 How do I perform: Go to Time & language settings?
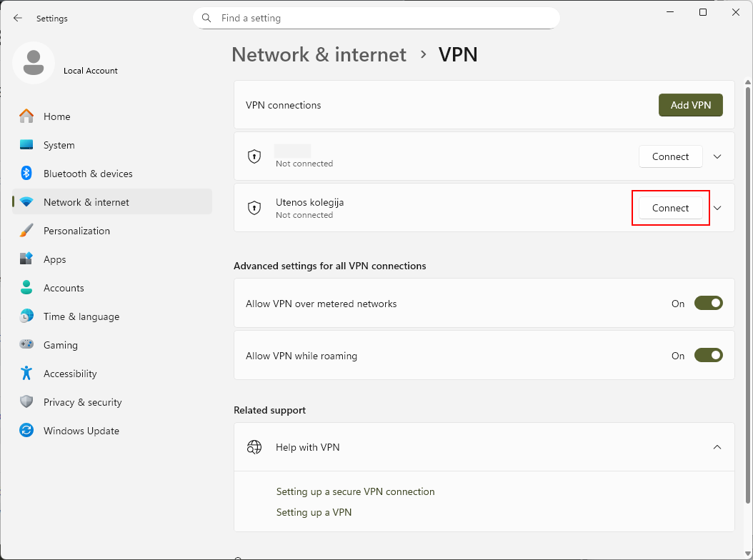pos(81,316)
